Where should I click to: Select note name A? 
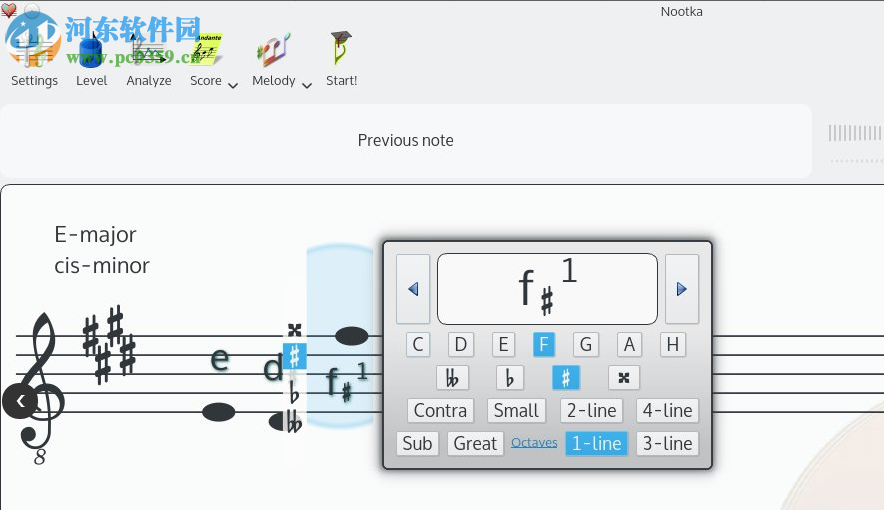[x=629, y=344]
